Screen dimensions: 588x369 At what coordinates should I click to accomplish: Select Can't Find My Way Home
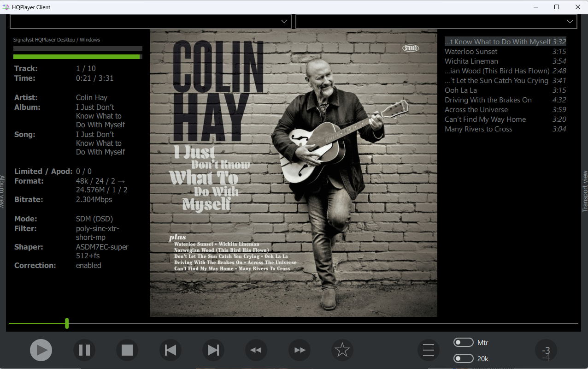tap(505, 119)
